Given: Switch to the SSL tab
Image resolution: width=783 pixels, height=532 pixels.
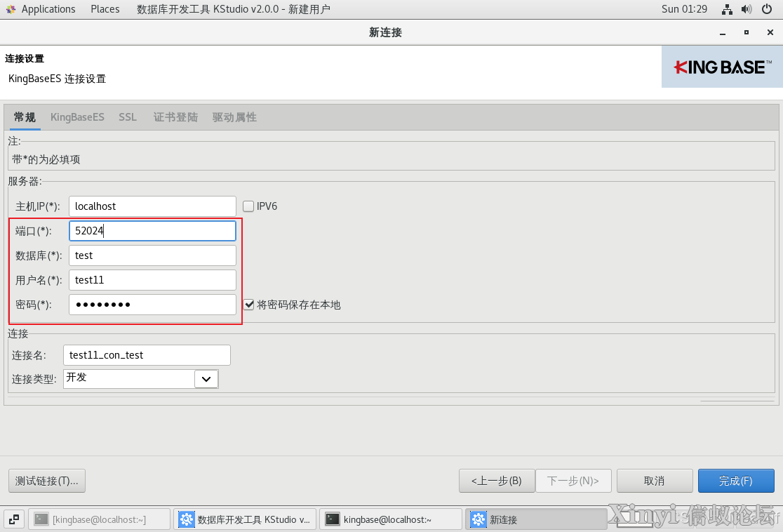Looking at the screenshot, I should point(127,117).
